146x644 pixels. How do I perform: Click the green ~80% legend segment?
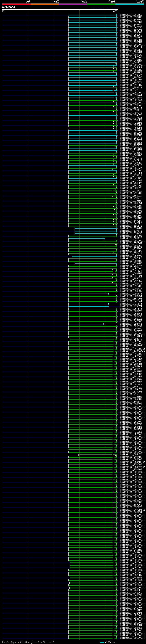point(101,4)
